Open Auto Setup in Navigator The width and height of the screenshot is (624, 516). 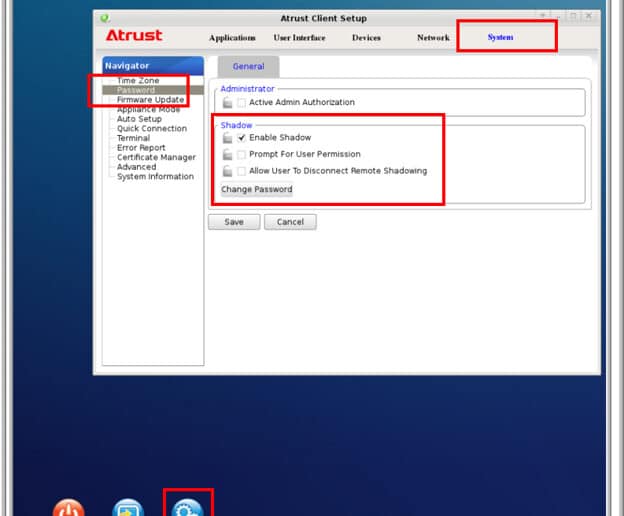(x=139, y=119)
